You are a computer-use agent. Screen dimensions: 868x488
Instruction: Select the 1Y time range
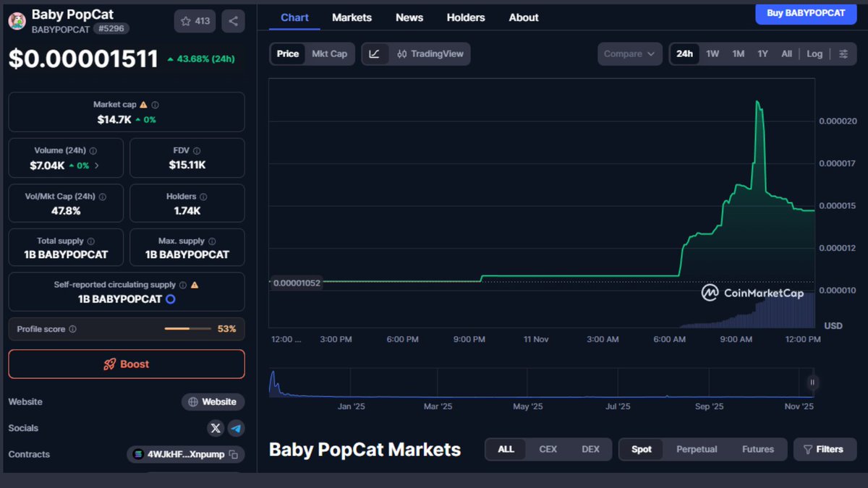tap(762, 54)
